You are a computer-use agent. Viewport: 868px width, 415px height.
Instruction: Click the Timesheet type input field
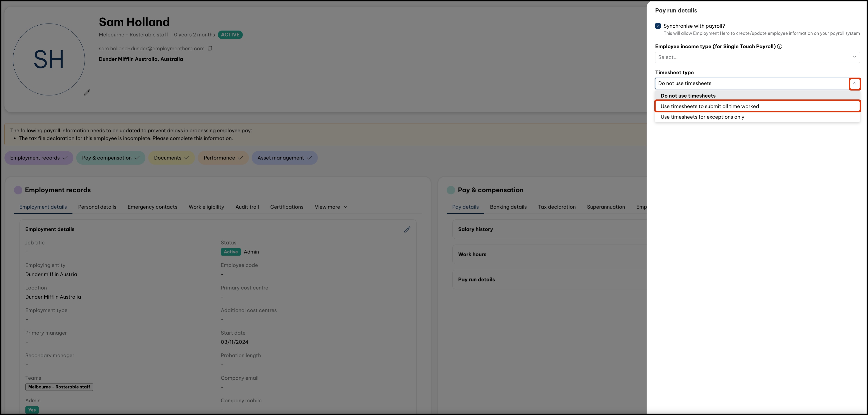(x=752, y=83)
